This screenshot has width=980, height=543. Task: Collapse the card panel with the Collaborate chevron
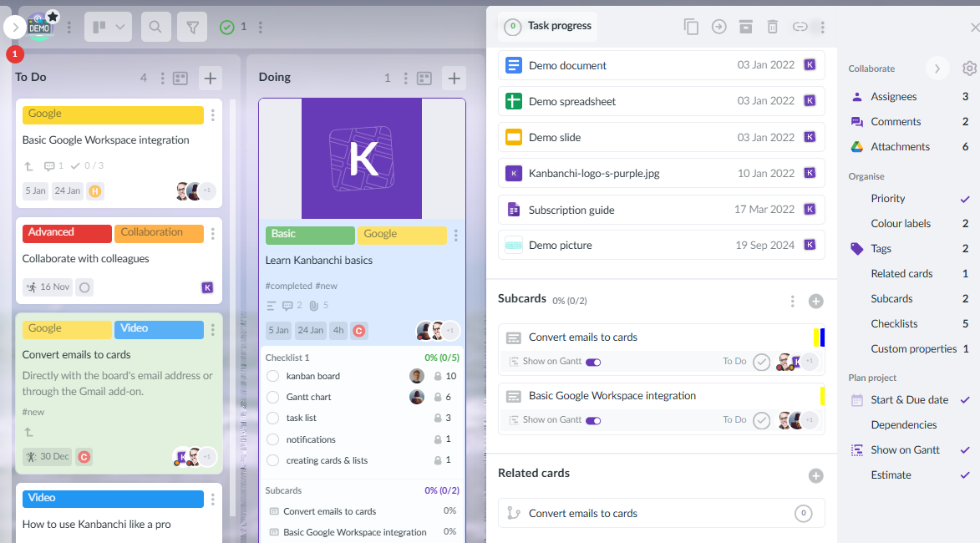pyautogui.click(x=937, y=69)
